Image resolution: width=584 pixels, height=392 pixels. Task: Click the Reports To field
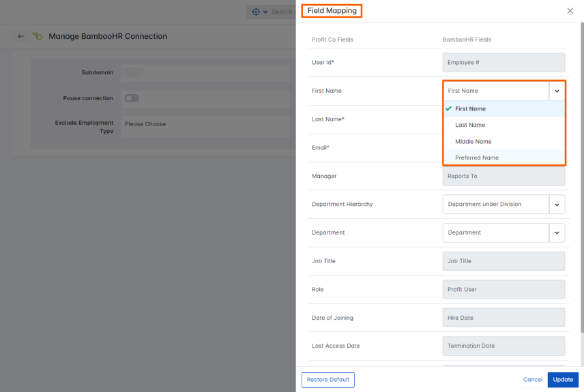(x=503, y=176)
